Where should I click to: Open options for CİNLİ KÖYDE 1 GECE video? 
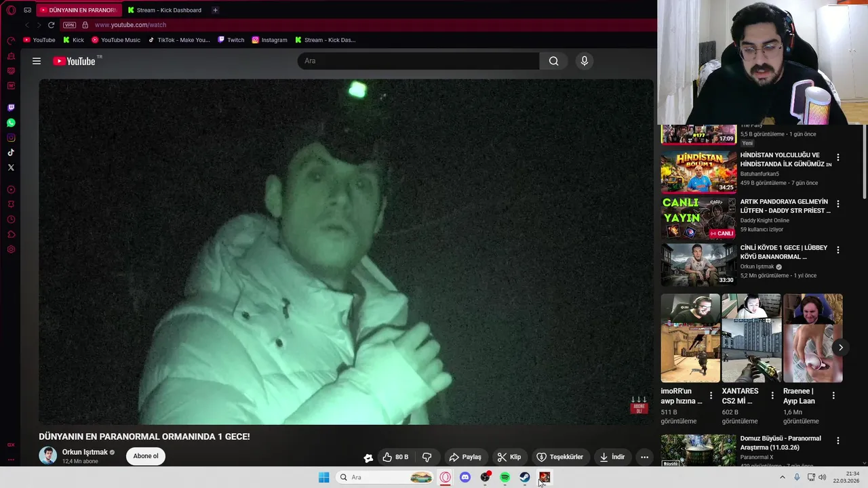click(x=838, y=249)
